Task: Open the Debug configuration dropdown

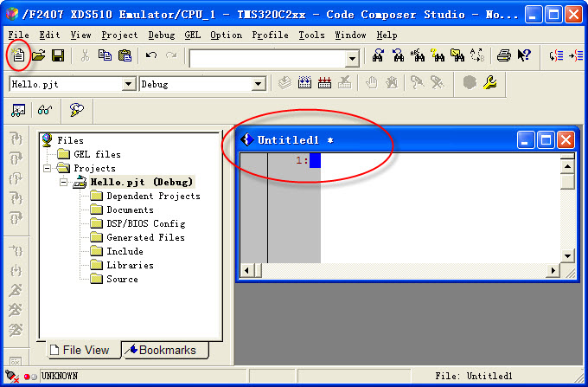Action: coord(258,84)
